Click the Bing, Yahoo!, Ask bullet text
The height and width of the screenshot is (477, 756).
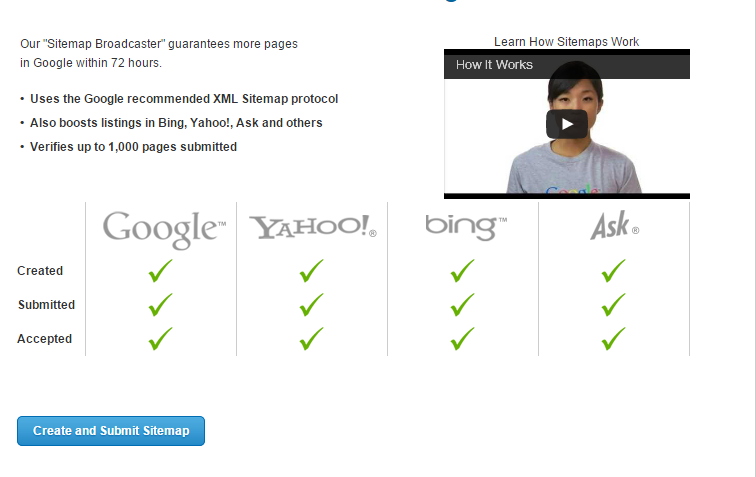coord(176,123)
